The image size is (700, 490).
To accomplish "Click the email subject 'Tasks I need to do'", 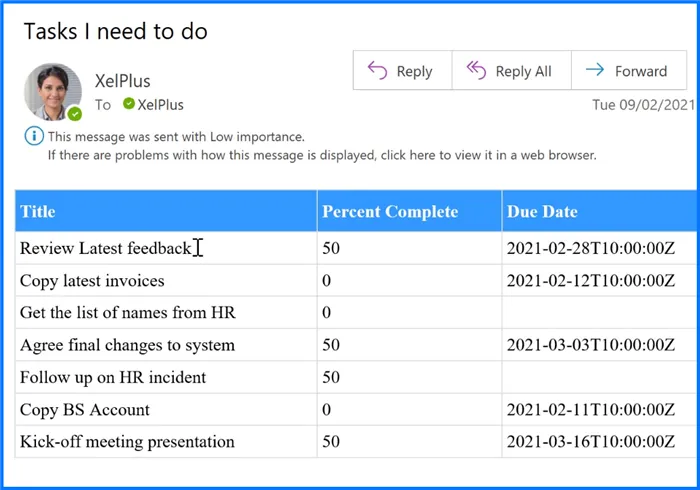I will (x=115, y=31).
